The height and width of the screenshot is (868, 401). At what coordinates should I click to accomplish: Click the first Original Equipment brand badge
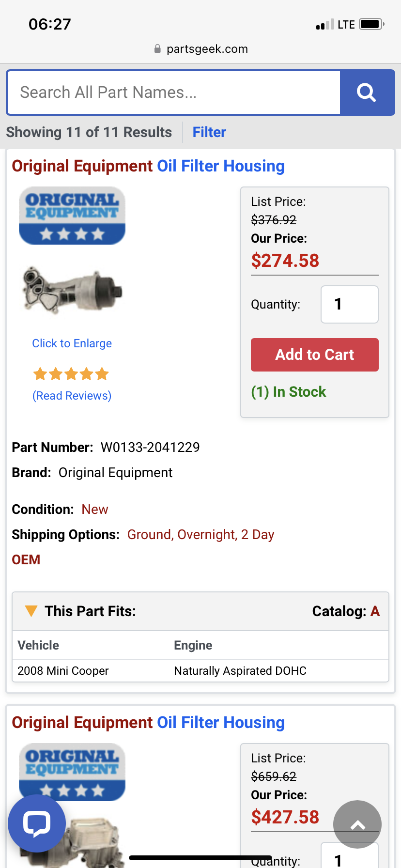(x=72, y=216)
